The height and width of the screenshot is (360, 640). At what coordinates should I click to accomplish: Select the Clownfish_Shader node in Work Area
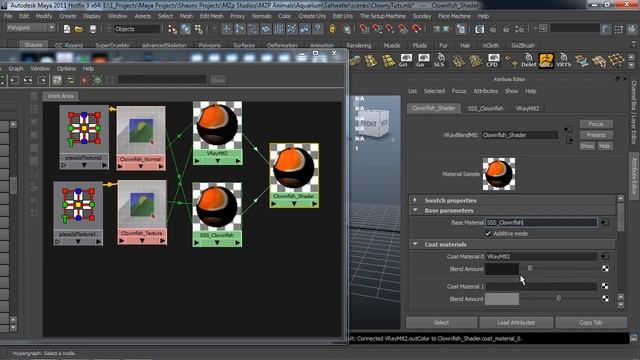point(294,175)
